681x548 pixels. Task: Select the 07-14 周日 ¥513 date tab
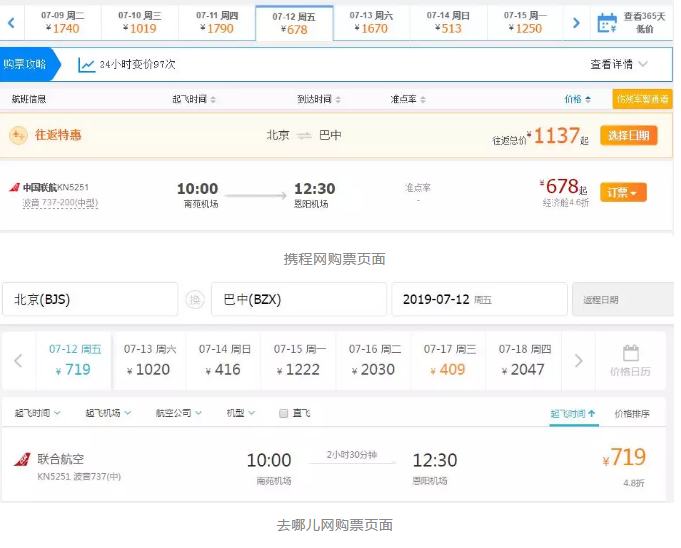[x=448, y=22]
